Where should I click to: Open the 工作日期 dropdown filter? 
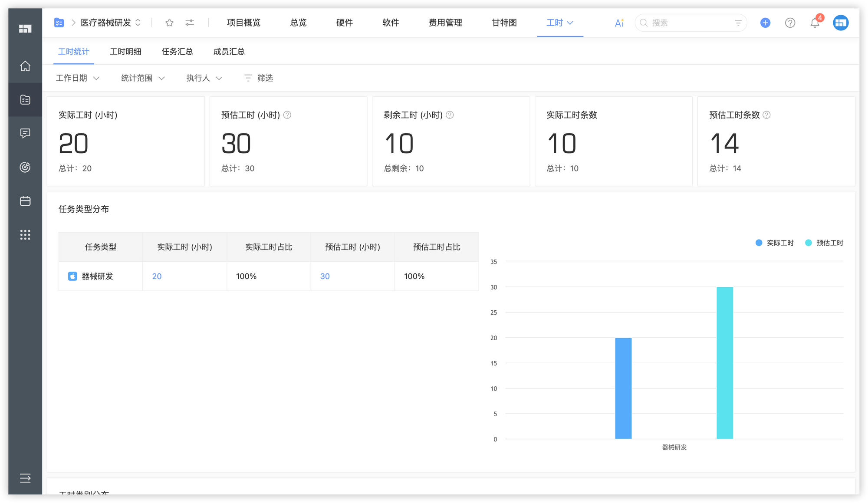coord(77,78)
